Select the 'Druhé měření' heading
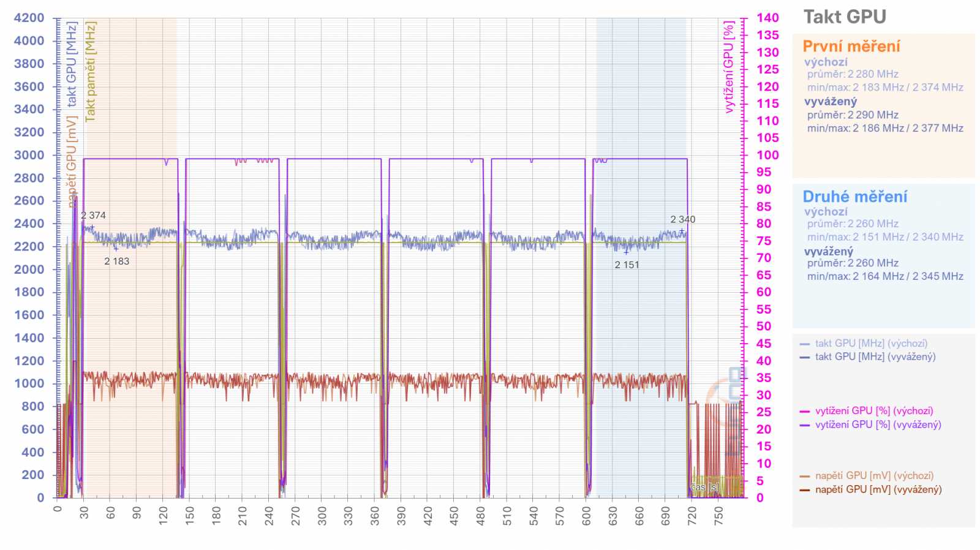The height and width of the screenshot is (550, 980). (855, 197)
